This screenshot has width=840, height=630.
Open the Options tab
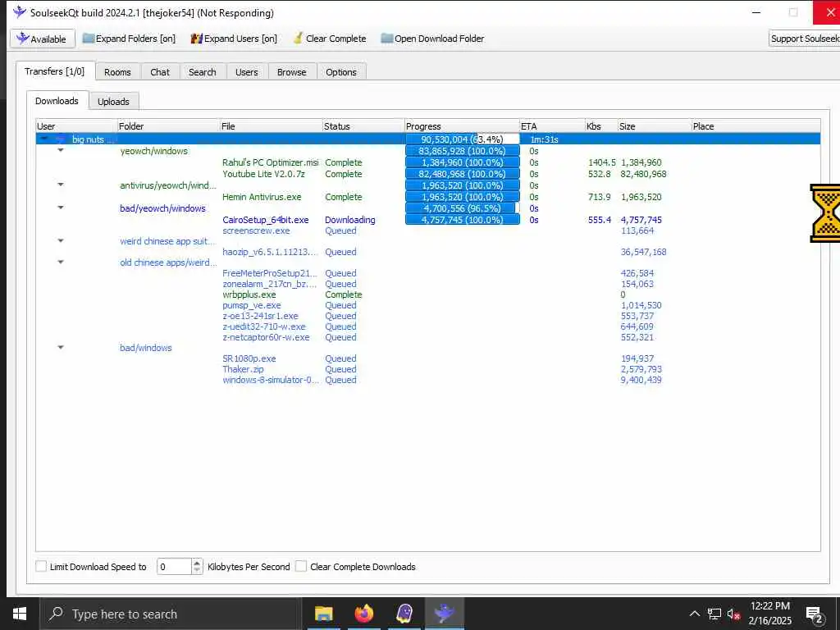click(340, 72)
